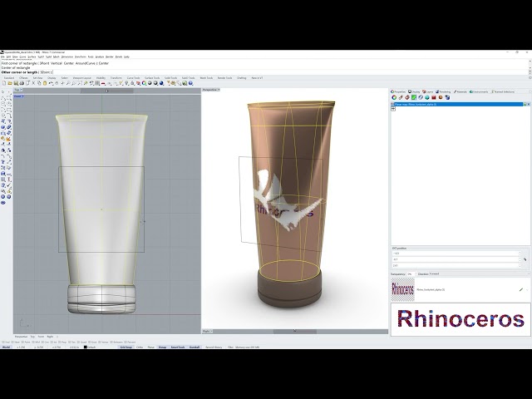Open the Default layer selector in status bar
Screen dimensions: 532x399
pos(91,347)
